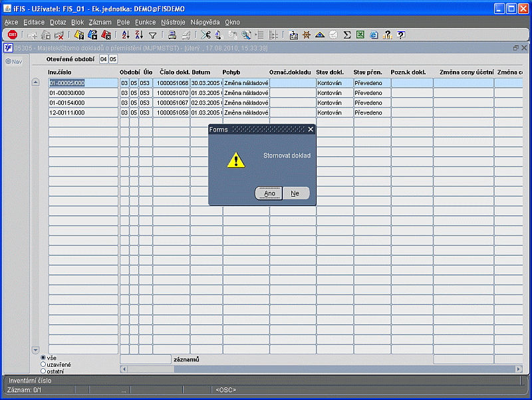Click the scissors cut icon
Viewport: 532px width, 400px height.
(205, 35)
